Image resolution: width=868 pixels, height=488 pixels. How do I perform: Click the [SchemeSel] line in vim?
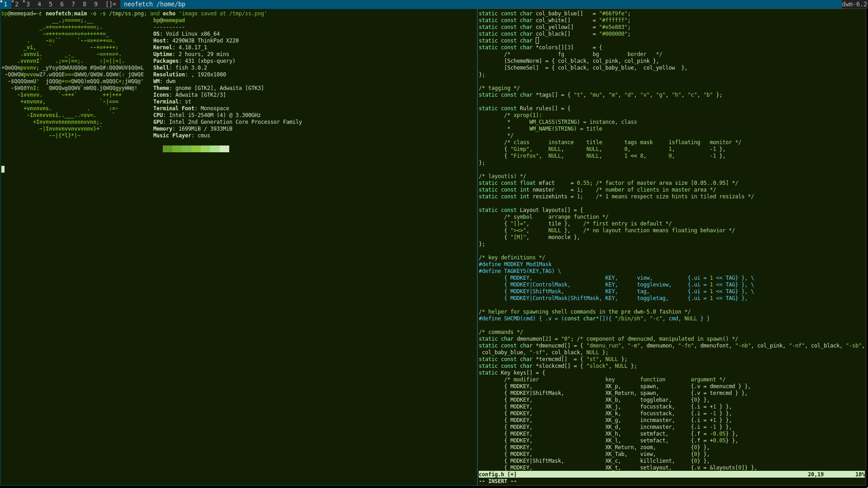point(595,68)
